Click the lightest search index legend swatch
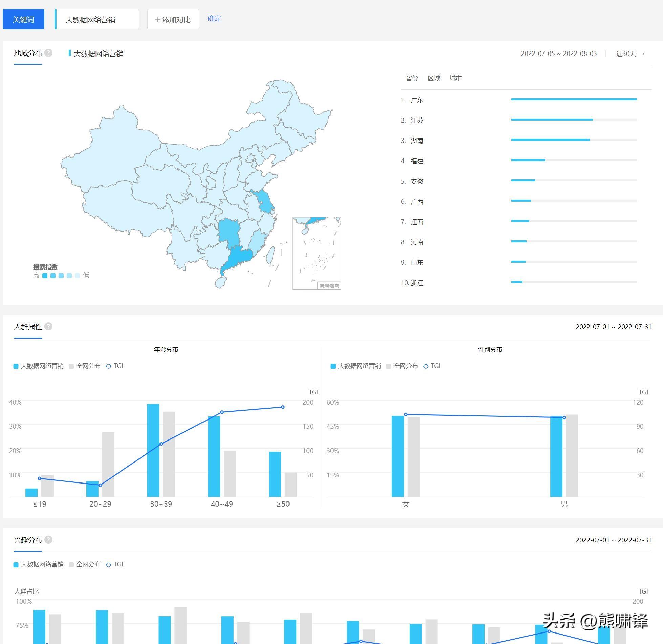The image size is (663, 644). click(x=77, y=276)
